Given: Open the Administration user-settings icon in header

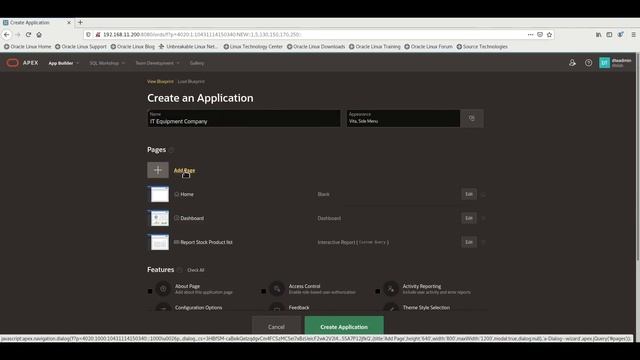Looking at the screenshot, I should point(572,63).
